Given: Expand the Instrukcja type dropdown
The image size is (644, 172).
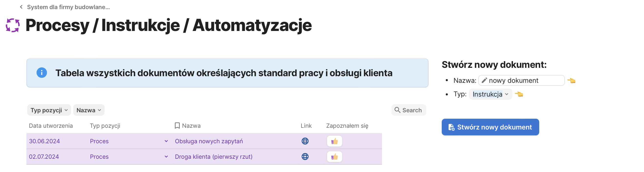Looking at the screenshot, I should (x=490, y=94).
